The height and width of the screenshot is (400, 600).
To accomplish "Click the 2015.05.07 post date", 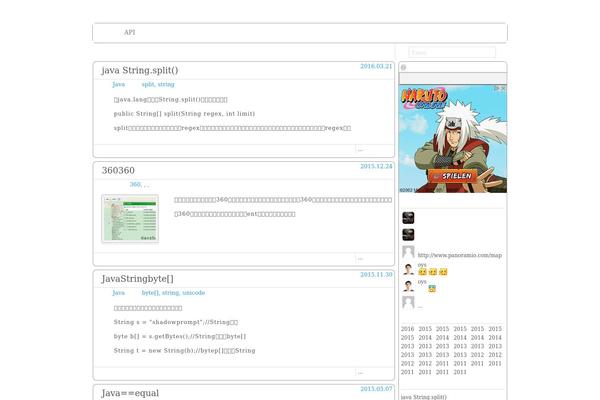I will (376, 389).
